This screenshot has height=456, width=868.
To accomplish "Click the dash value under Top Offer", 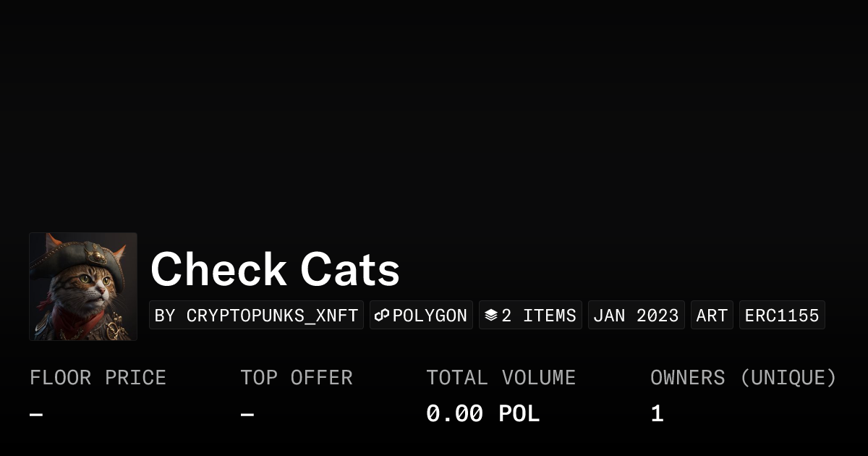I will tap(247, 415).
